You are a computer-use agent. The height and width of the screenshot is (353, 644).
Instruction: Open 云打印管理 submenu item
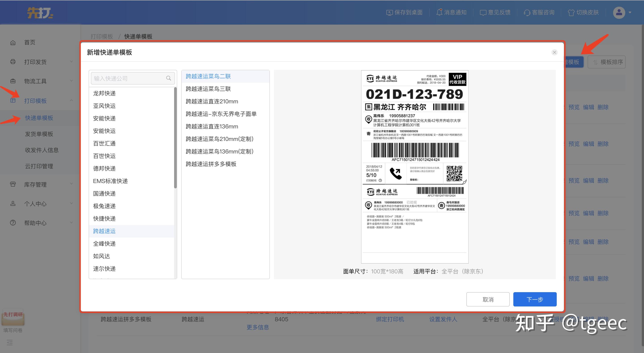39,166
